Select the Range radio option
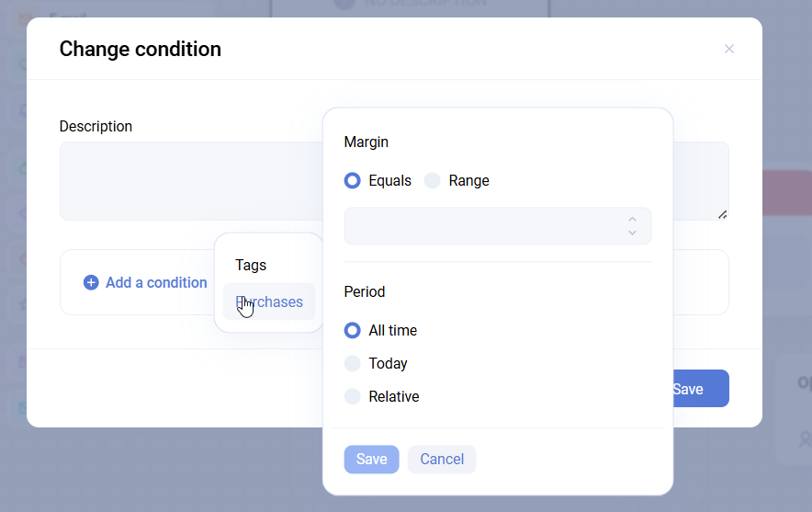The width and height of the screenshot is (812, 512). (x=433, y=181)
